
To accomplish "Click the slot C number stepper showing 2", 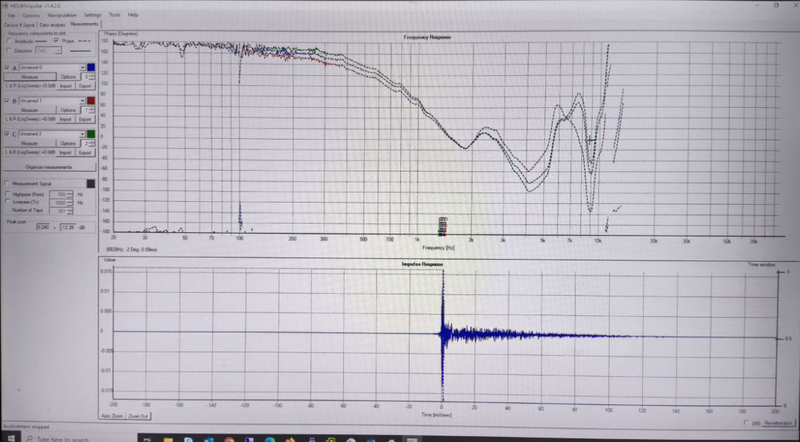I will tap(88, 143).
